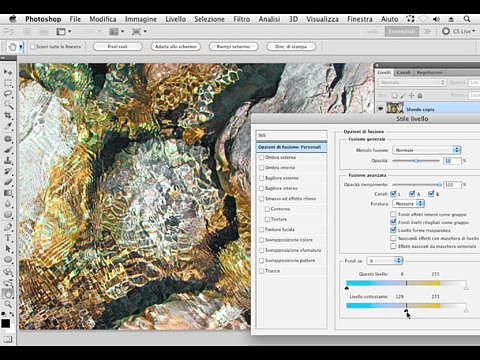Click the lock all padlock icon

[420, 95]
